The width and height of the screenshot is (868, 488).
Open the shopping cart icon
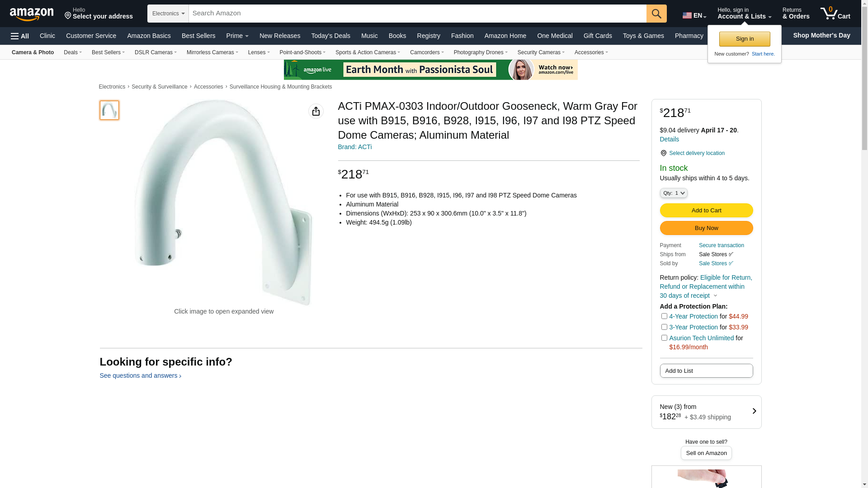pyautogui.click(x=835, y=13)
